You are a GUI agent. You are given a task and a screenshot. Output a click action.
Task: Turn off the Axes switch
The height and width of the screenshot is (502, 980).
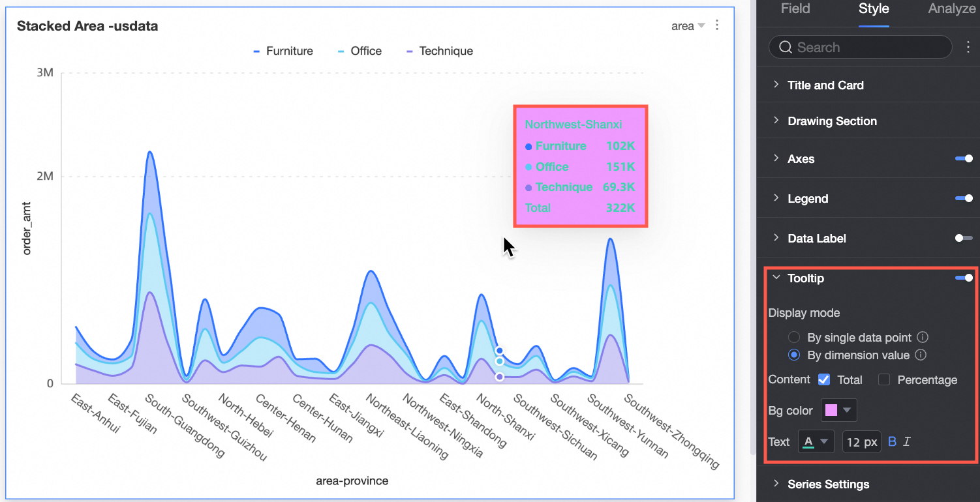(964, 158)
